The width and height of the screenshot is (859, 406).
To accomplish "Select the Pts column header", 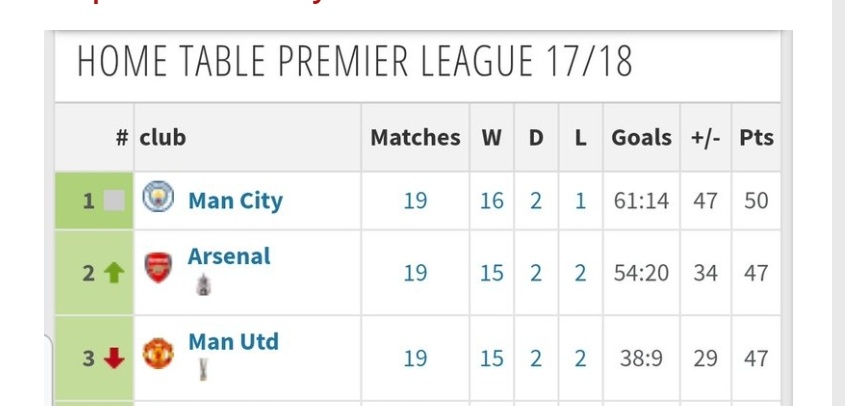I will 757,137.
